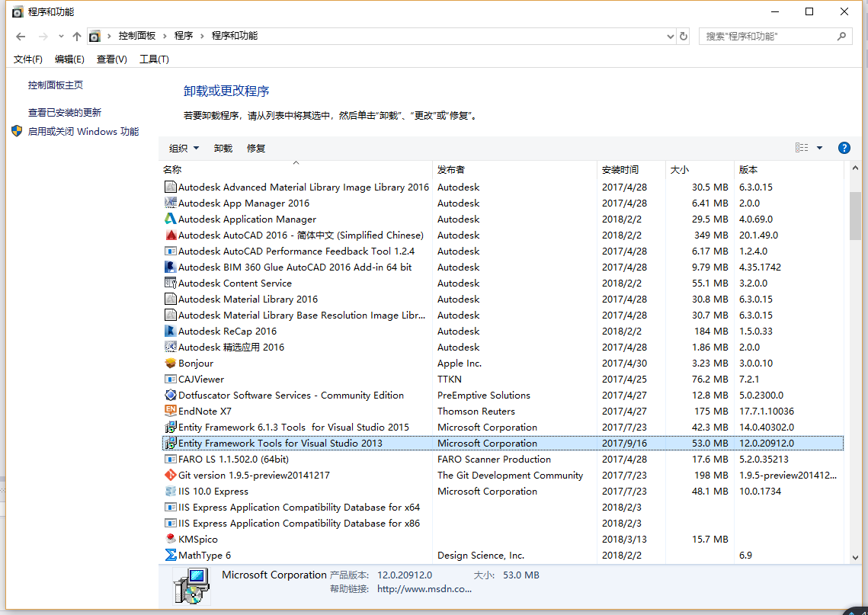Click the scrollbar up arrow of program list
This screenshot has width=868, height=615.
855,168
